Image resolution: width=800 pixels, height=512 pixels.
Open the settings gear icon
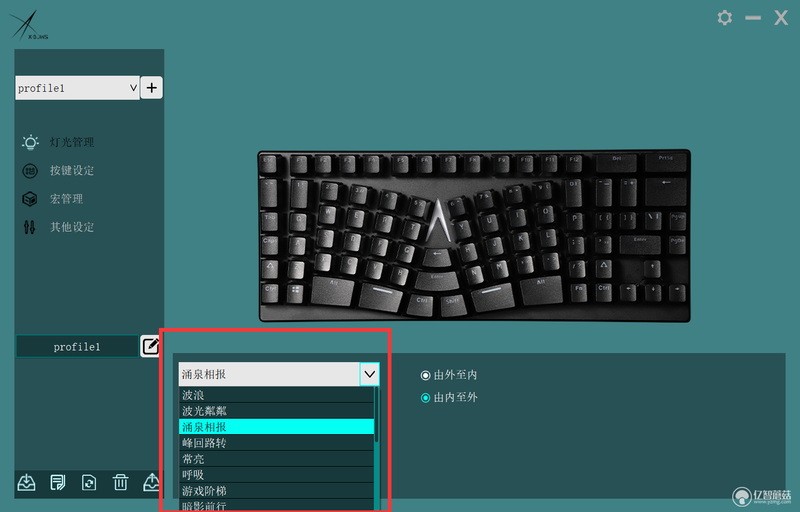pos(724,18)
